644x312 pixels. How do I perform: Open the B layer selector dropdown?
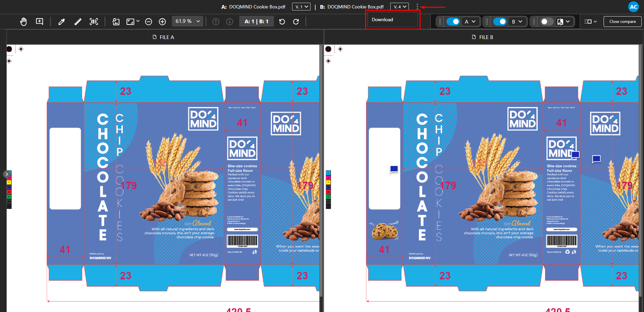(517, 22)
